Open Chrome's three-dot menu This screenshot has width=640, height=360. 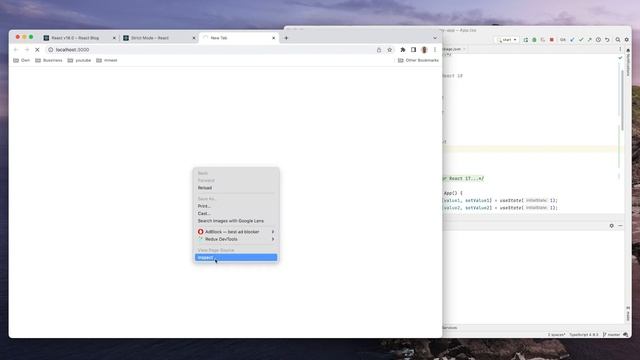(435, 50)
